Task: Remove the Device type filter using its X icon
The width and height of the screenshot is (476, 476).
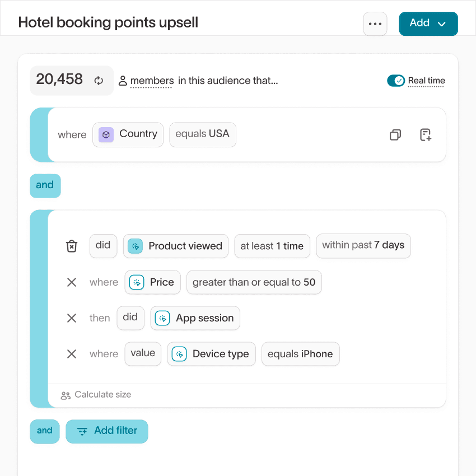Action: pyautogui.click(x=71, y=354)
